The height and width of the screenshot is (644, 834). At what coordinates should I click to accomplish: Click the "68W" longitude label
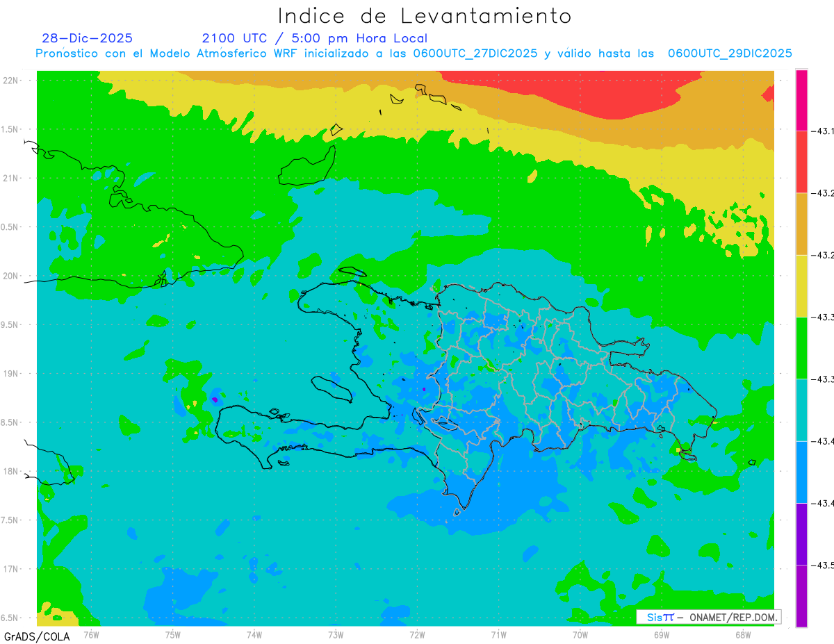click(x=743, y=634)
